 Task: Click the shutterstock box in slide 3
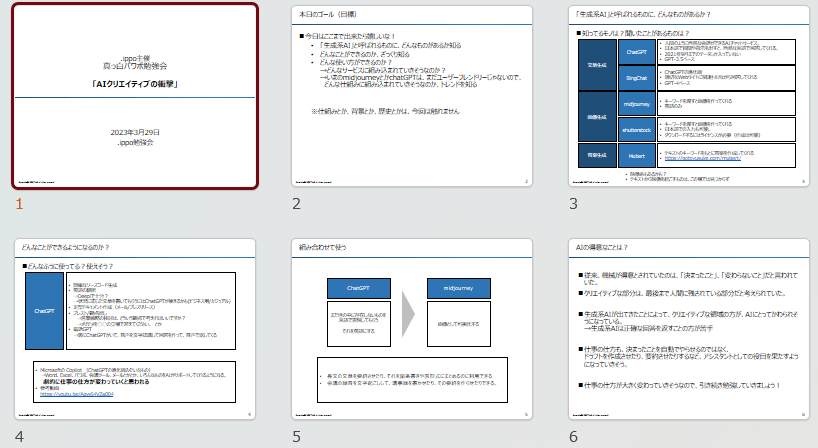coord(636,129)
